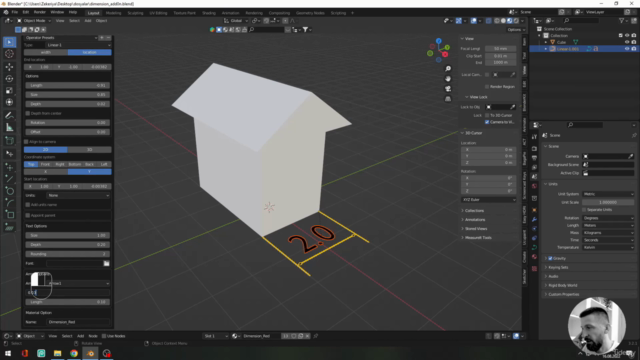Viewport: 640px width, 360px height.
Task: Toggle camera view icon in viewport
Action: click(448, 89)
